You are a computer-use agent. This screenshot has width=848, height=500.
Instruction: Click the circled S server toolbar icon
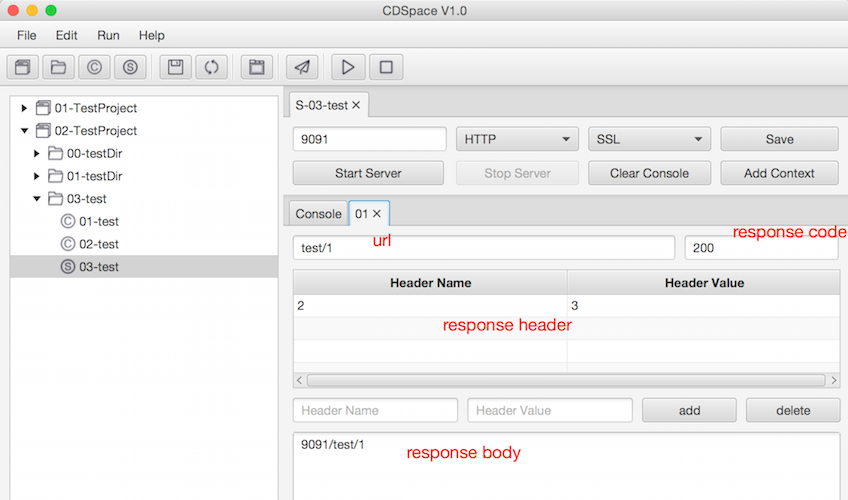(x=131, y=68)
